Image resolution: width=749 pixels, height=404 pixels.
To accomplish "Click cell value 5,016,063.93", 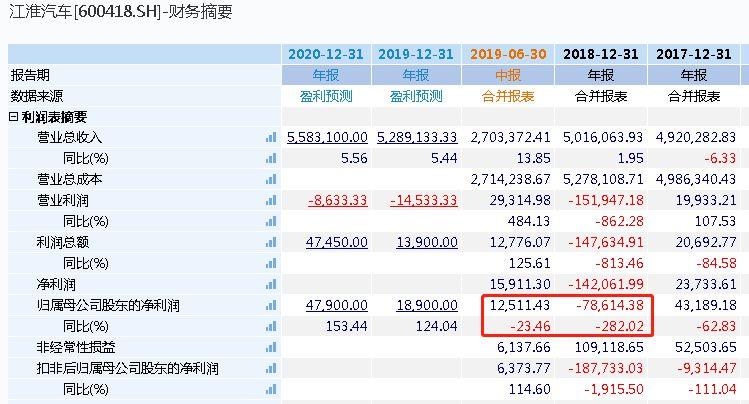I will pos(603,138).
